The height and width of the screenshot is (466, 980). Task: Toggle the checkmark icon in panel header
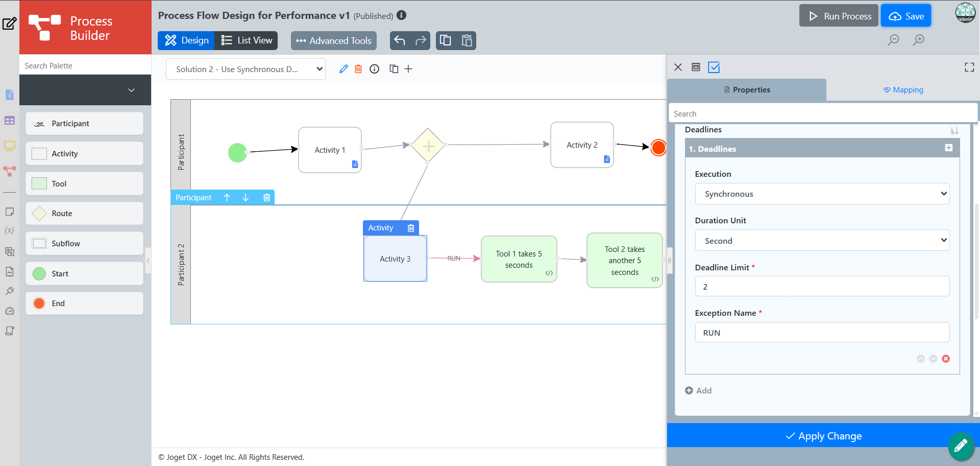tap(714, 67)
